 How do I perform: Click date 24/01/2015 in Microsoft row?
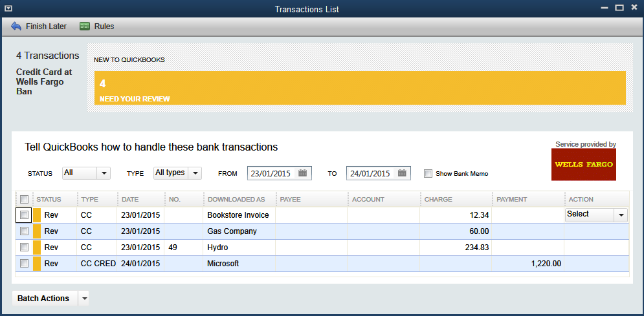tap(140, 264)
